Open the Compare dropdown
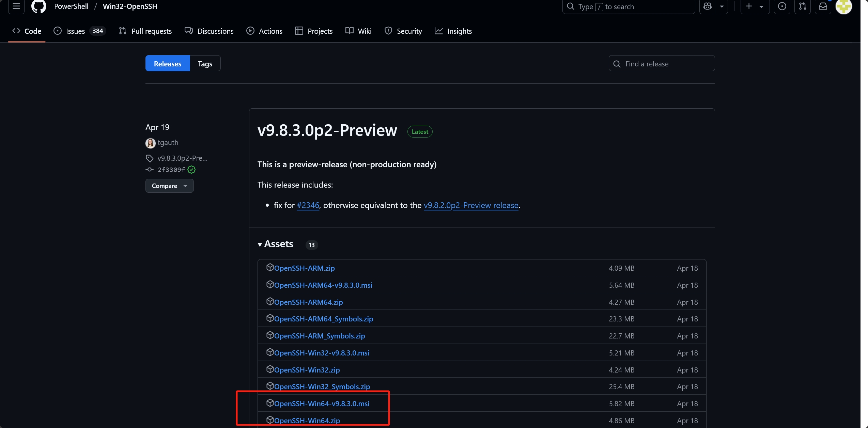Screen dimensions: 868x428 pyautogui.click(x=169, y=186)
